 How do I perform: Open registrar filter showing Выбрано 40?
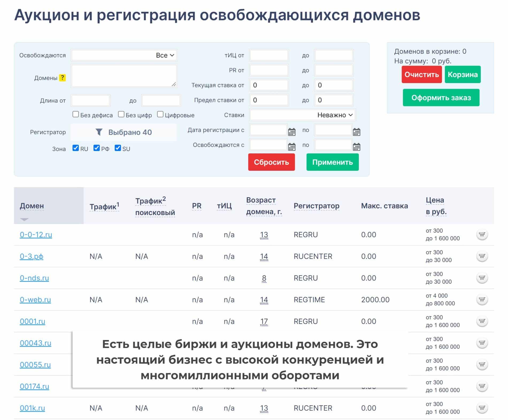click(124, 132)
